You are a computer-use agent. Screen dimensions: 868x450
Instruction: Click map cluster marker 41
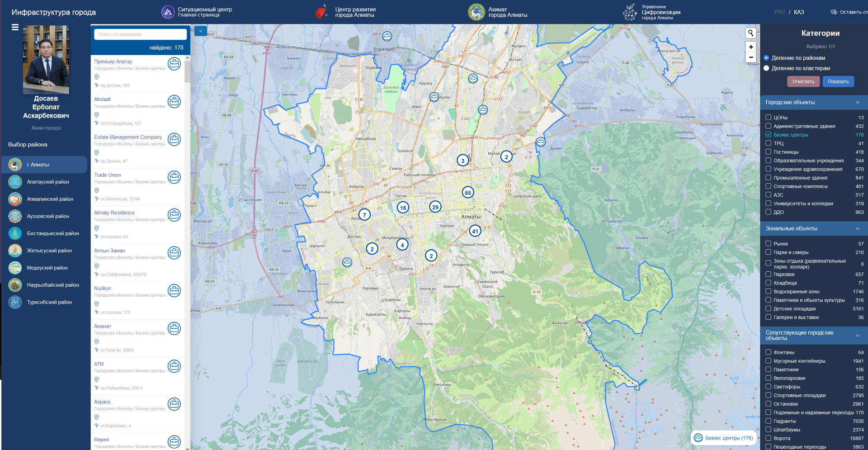point(475,231)
